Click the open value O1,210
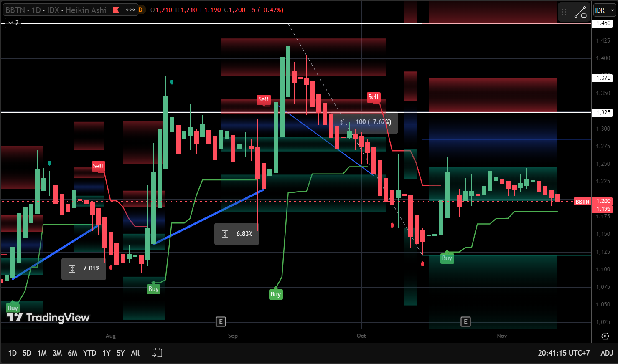Viewport: 618px width, 364px height. click(x=161, y=10)
